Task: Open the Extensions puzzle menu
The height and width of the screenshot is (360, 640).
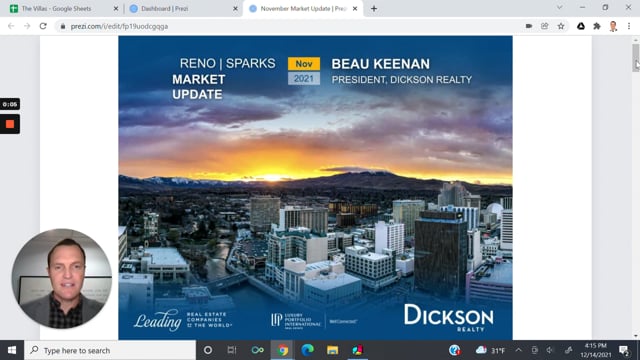Action: [597, 26]
